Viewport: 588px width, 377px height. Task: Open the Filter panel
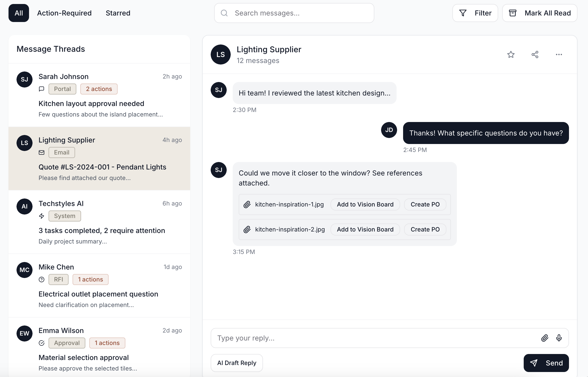click(x=475, y=13)
